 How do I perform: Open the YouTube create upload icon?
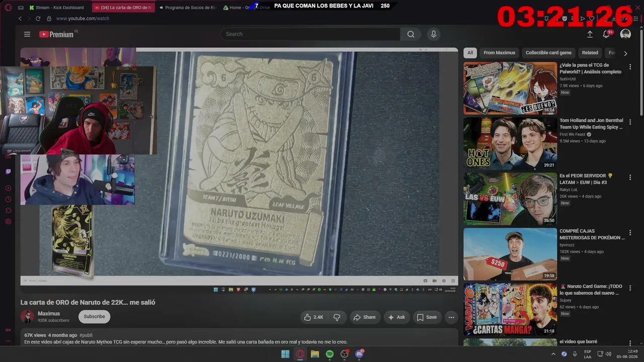click(590, 34)
